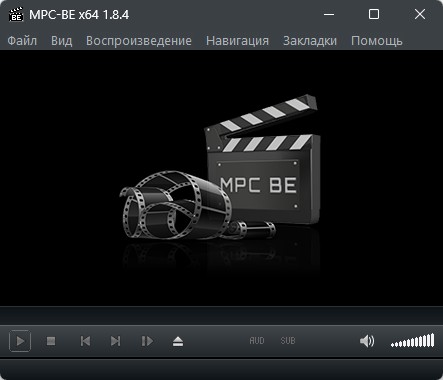Select audio track with AUD button

[x=257, y=341]
